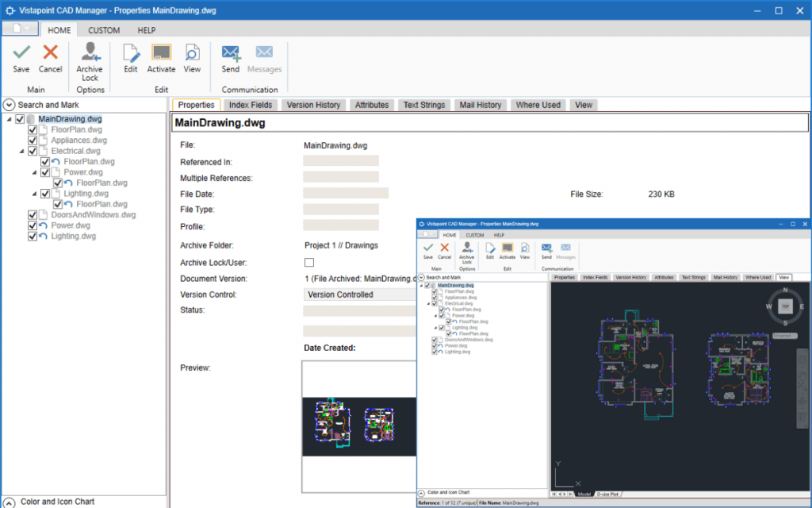Open the Messages icon
This screenshot has height=508, width=812.
pyautogui.click(x=264, y=57)
